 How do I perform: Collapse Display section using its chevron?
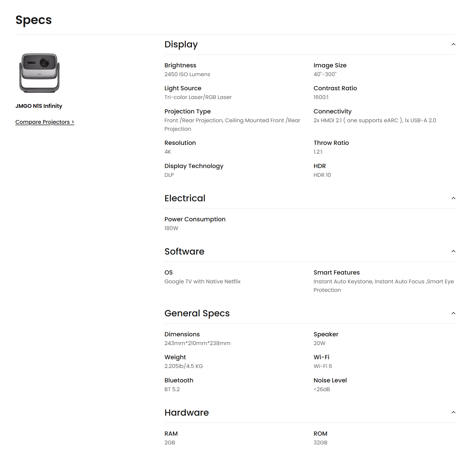453,44
